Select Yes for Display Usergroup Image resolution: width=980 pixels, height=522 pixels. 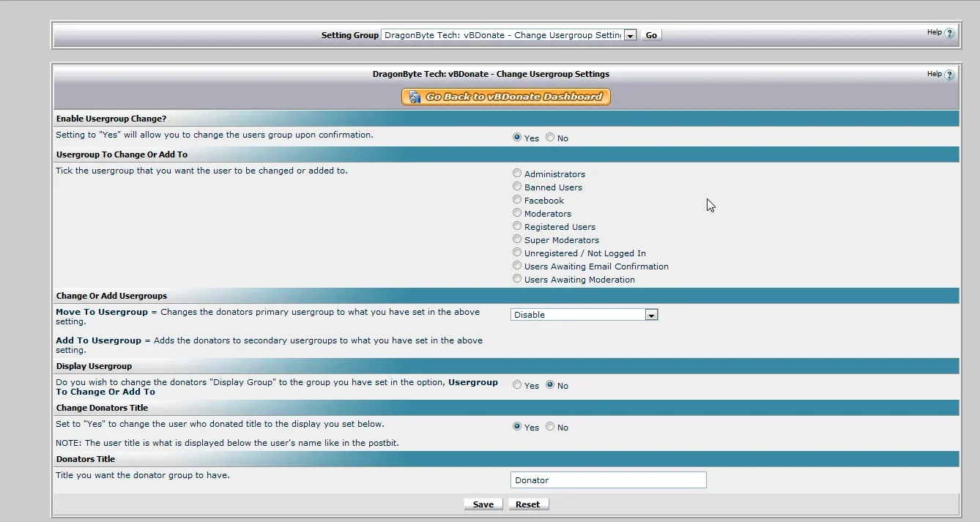click(x=517, y=384)
